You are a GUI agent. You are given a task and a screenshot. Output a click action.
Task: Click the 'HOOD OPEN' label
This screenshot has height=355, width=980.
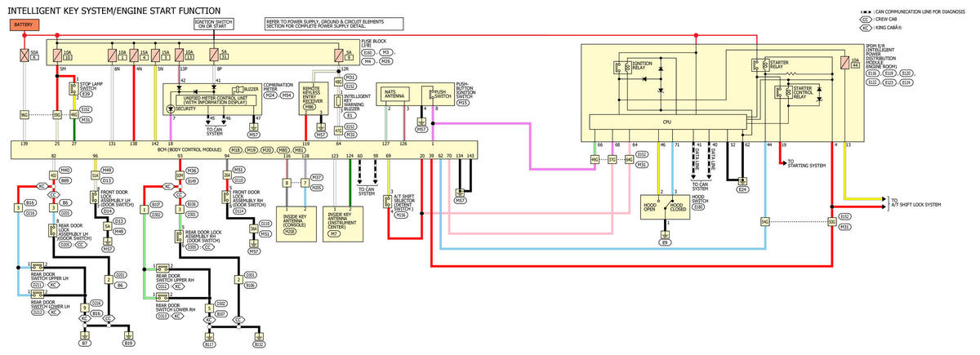click(650, 206)
